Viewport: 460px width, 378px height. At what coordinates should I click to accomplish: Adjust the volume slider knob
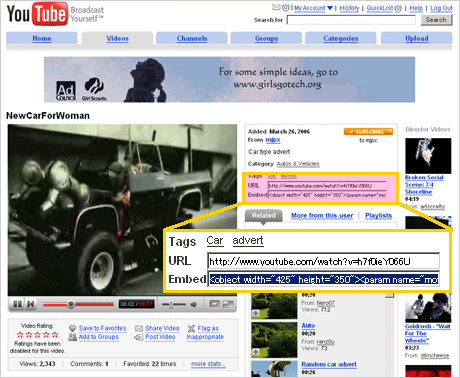(x=171, y=304)
